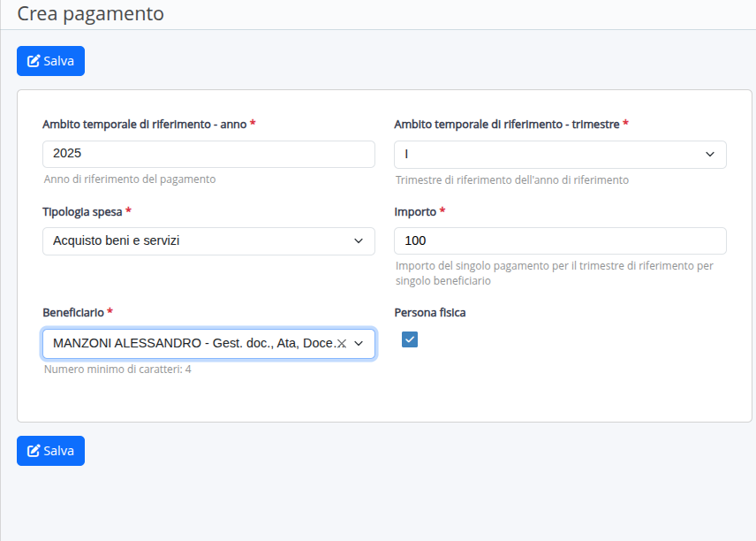The width and height of the screenshot is (756, 541).
Task: Click the Ambito temporale anno label
Action: click(144, 125)
